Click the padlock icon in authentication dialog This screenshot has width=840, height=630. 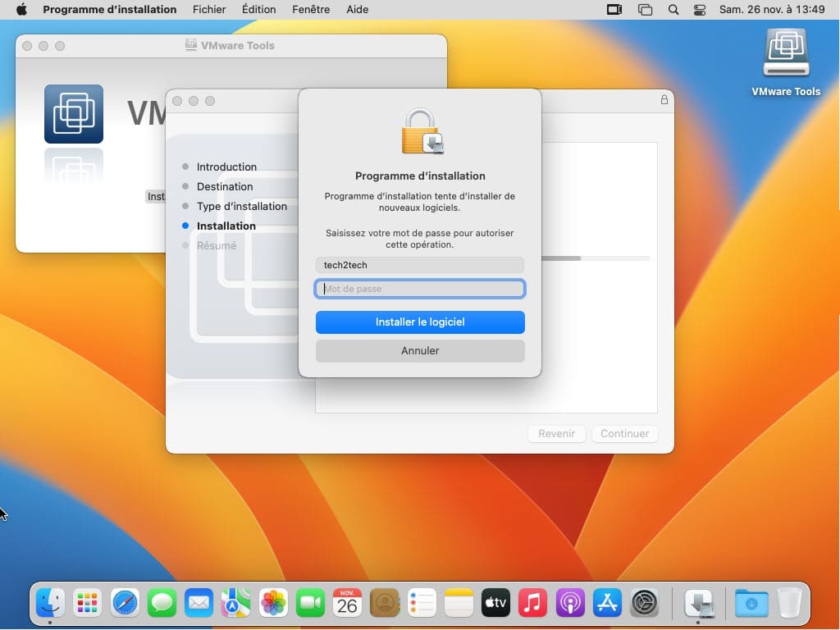pos(422,131)
